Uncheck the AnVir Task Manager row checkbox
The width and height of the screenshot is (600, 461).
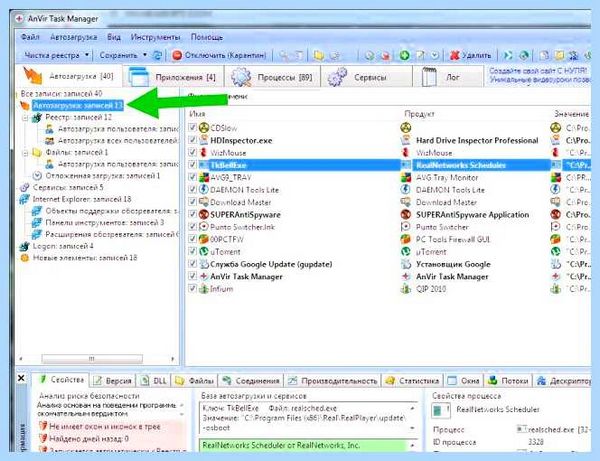[x=193, y=276]
